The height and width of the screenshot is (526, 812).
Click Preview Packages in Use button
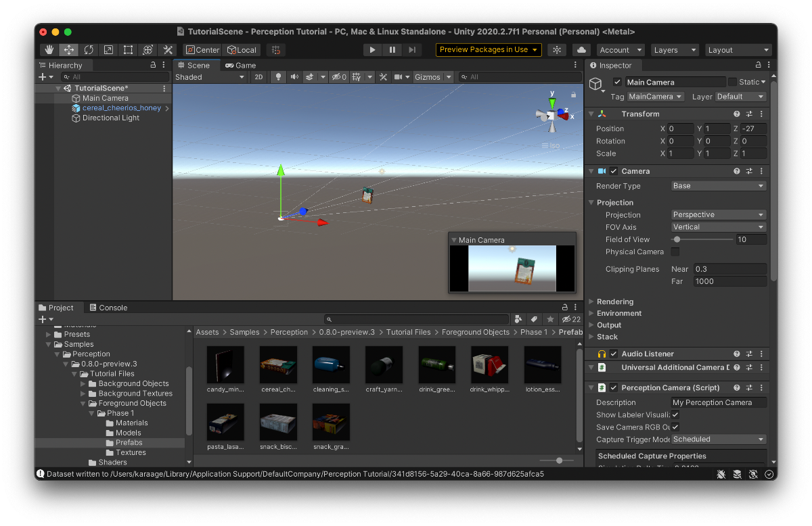click(x=489, y=50)
